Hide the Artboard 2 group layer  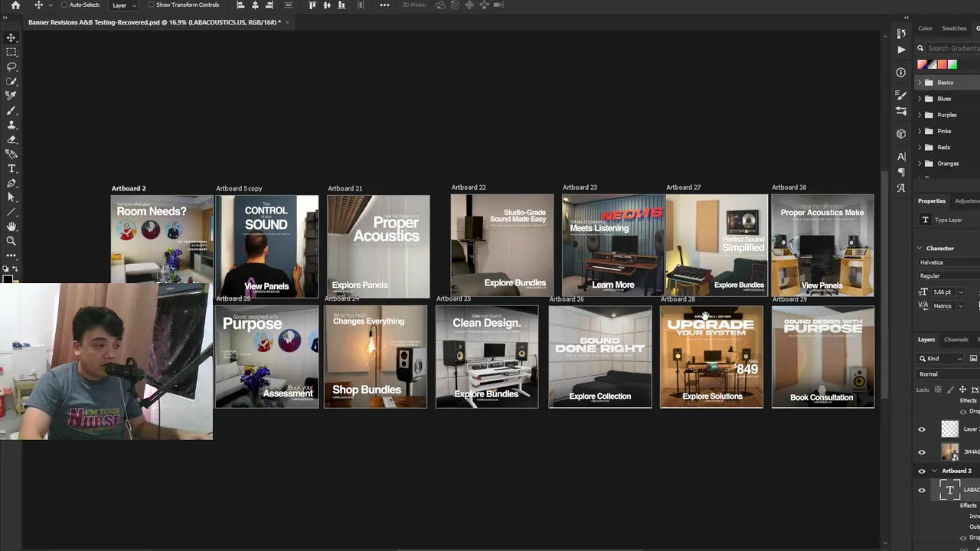pos(922,471)
